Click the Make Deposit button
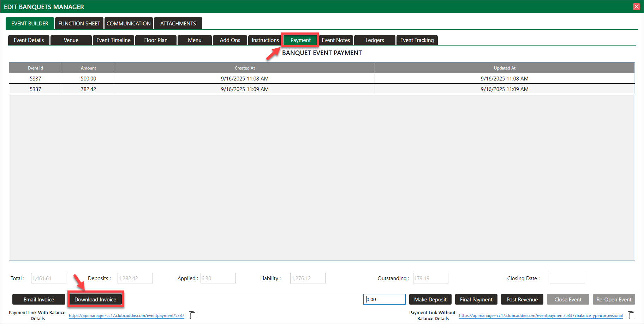 tap(430, 300)
